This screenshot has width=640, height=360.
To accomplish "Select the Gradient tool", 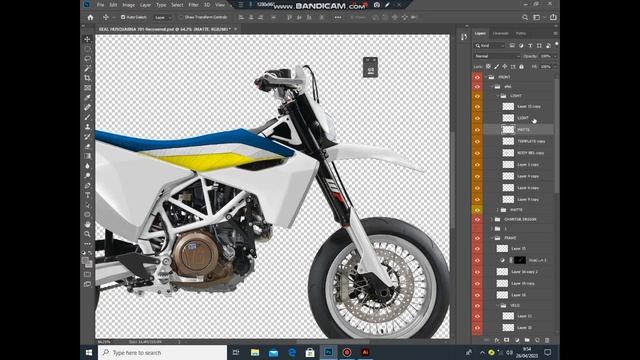I will [87, 156].
